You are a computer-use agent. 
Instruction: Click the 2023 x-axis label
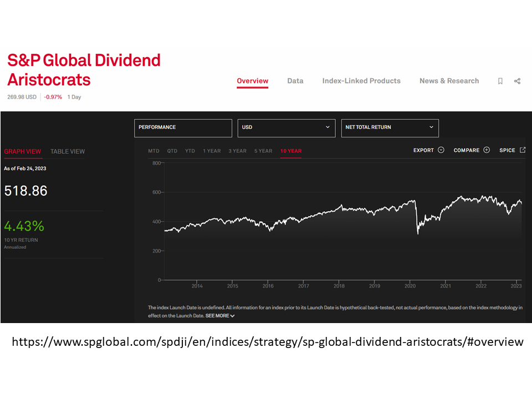coord(516,286)
